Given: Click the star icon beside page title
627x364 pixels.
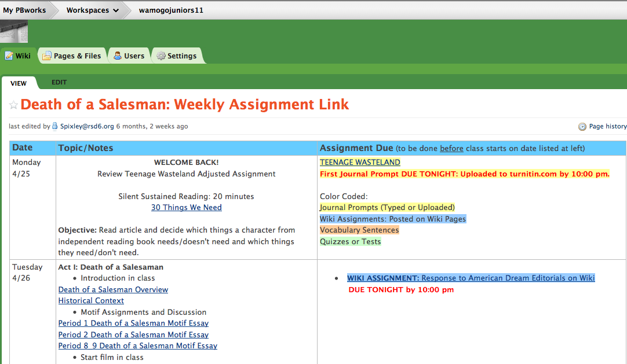Looking at the screenshot, I should tap(13, 105).
